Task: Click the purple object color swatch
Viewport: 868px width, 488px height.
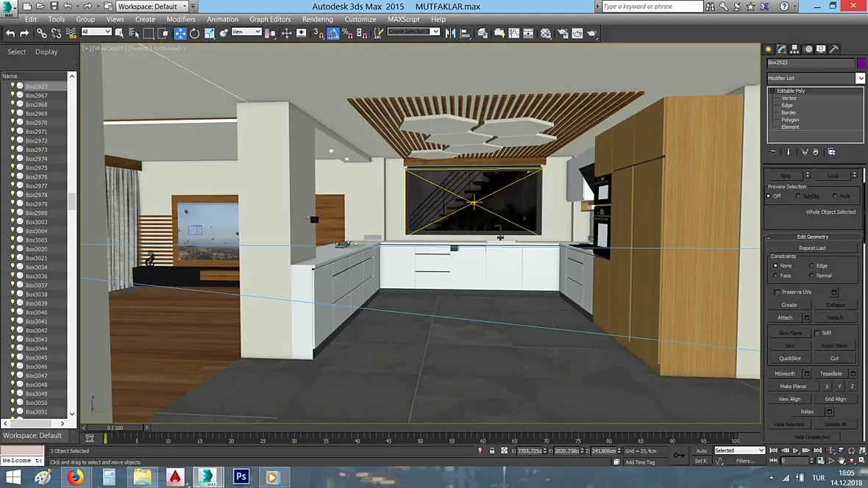Action: (x=861, y=63)
